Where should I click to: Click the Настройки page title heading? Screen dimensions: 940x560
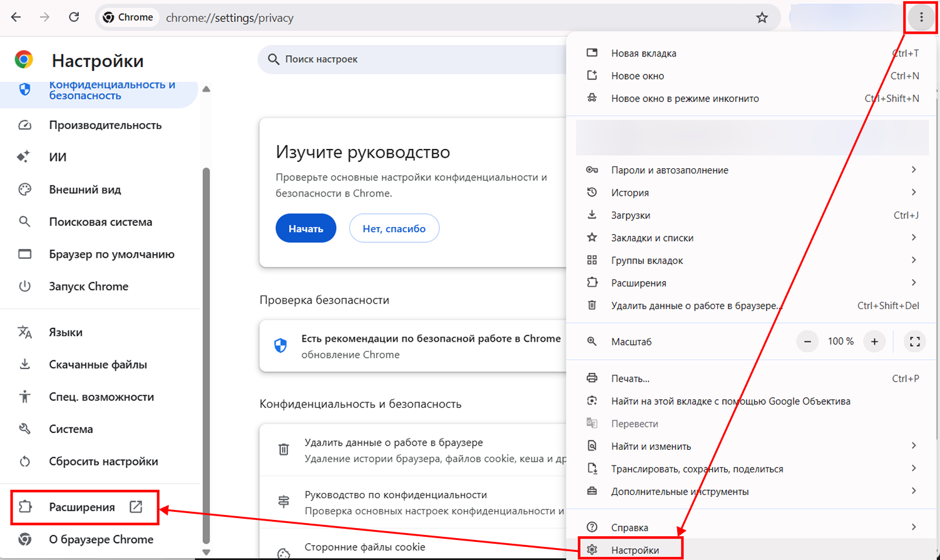(98, 61)
